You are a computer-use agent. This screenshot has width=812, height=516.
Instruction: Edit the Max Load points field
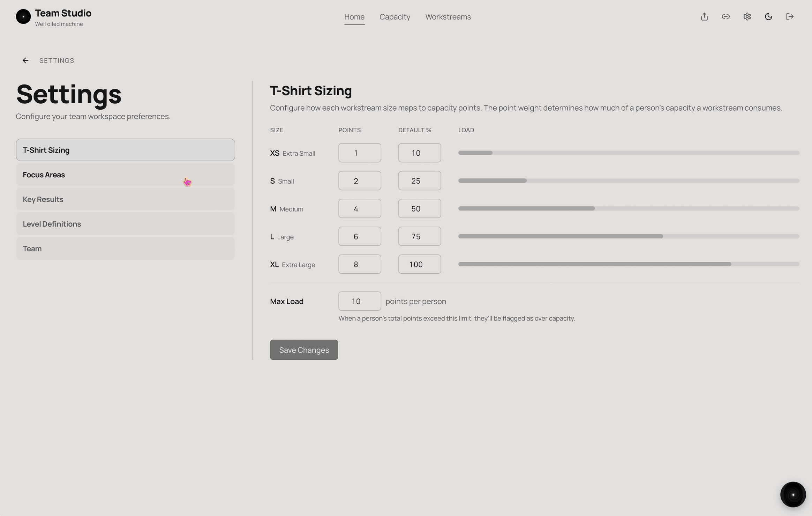359,301
